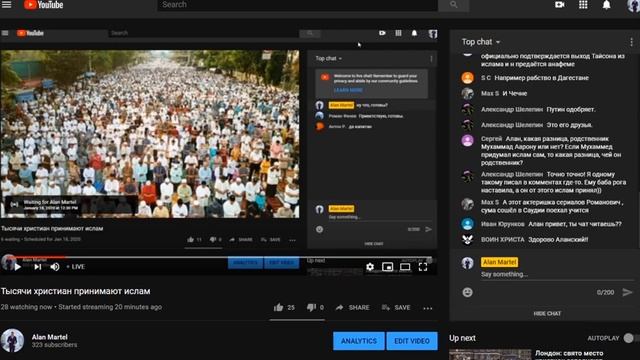The height and width of the screenshot is (360, 640).
Task: Click chat message 'Это его друзья.'
Action: pyautogui.click(x=569, y=125)
